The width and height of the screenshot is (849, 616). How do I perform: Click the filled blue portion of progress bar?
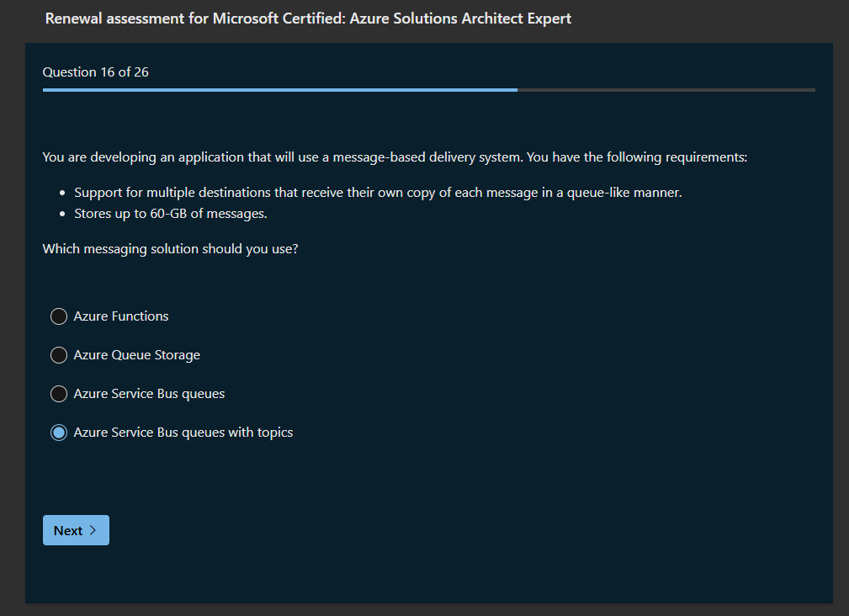[278, 89]
